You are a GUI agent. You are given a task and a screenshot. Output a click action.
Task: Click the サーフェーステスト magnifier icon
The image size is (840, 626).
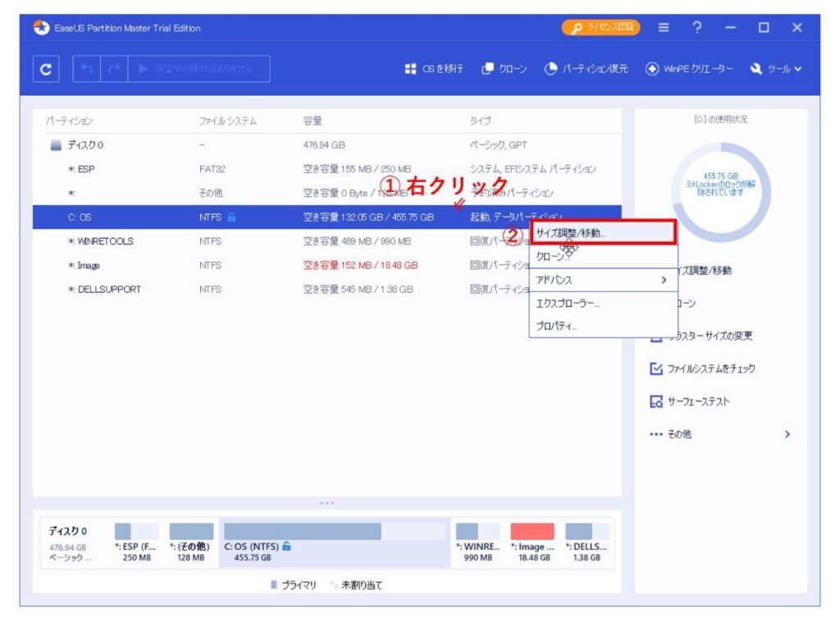655,401
